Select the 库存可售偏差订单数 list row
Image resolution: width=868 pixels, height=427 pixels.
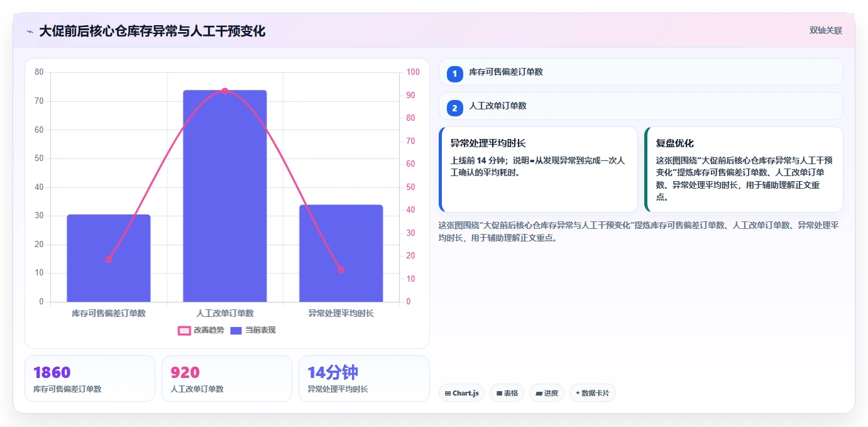point(640,72)
